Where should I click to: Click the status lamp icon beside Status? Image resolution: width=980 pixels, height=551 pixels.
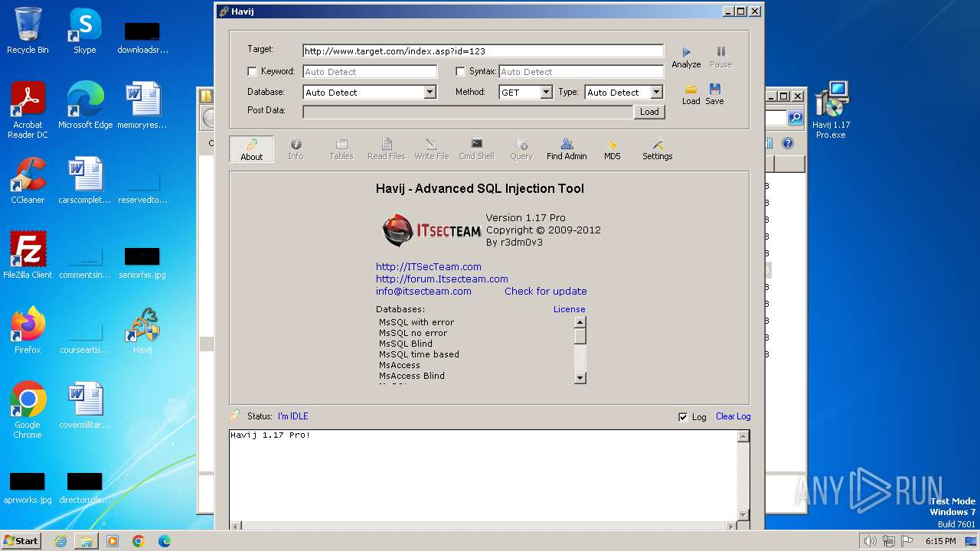236,415
